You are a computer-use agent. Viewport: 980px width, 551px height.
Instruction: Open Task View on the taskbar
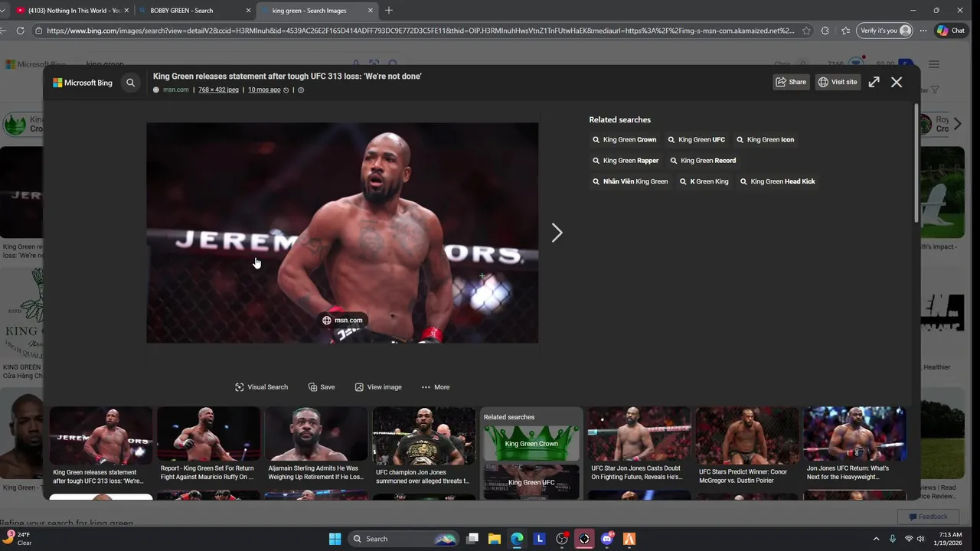coord(472,539)
